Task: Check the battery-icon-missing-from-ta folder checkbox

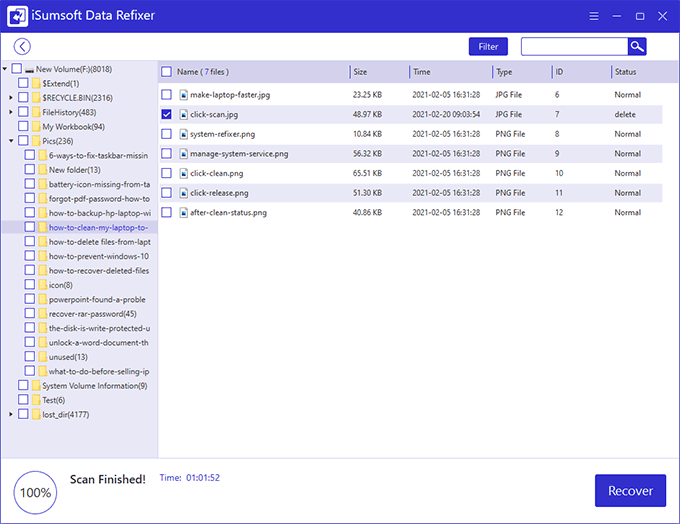Action: point(30,183)
